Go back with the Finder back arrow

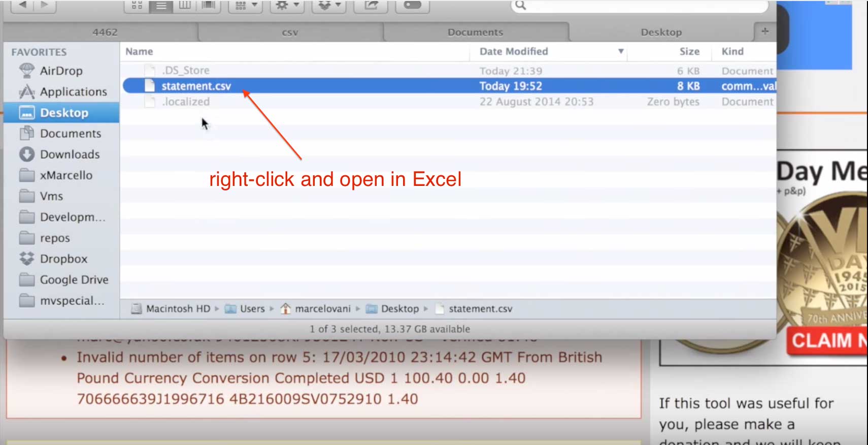(22, 5)
